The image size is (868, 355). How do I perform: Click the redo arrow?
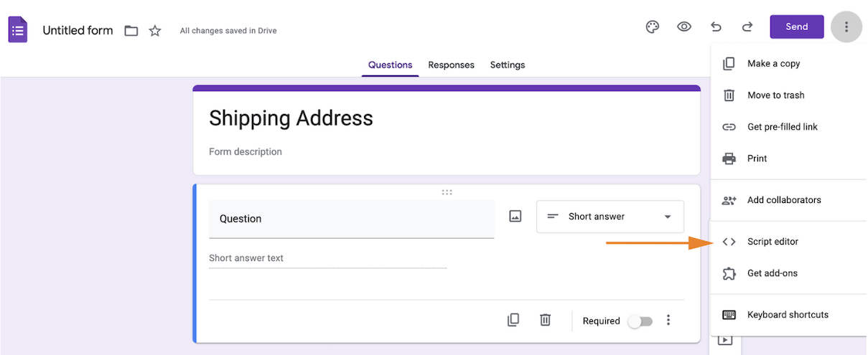click(x=747, y=27)
